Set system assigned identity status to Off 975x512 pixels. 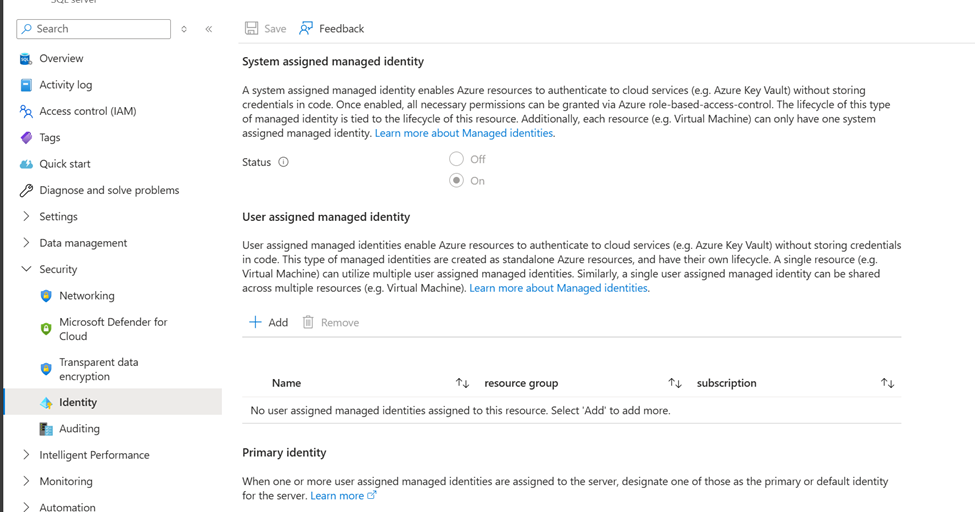click(x=456, y=159)
